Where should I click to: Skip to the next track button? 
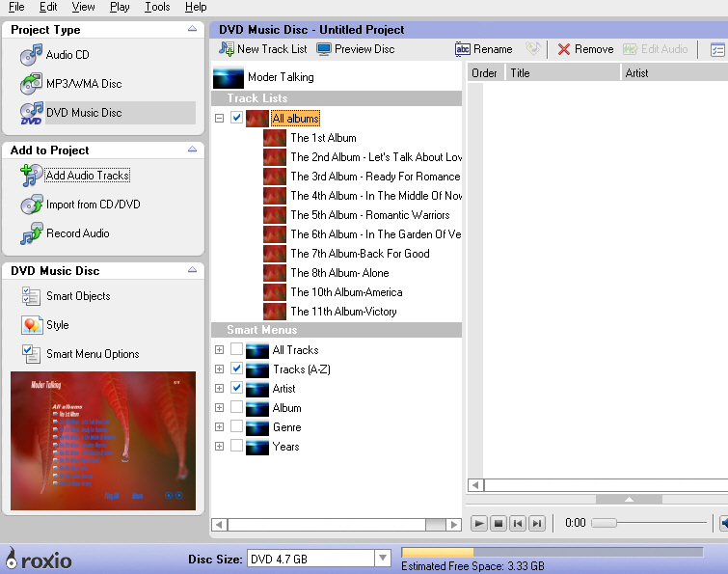(x=537, y=524)
